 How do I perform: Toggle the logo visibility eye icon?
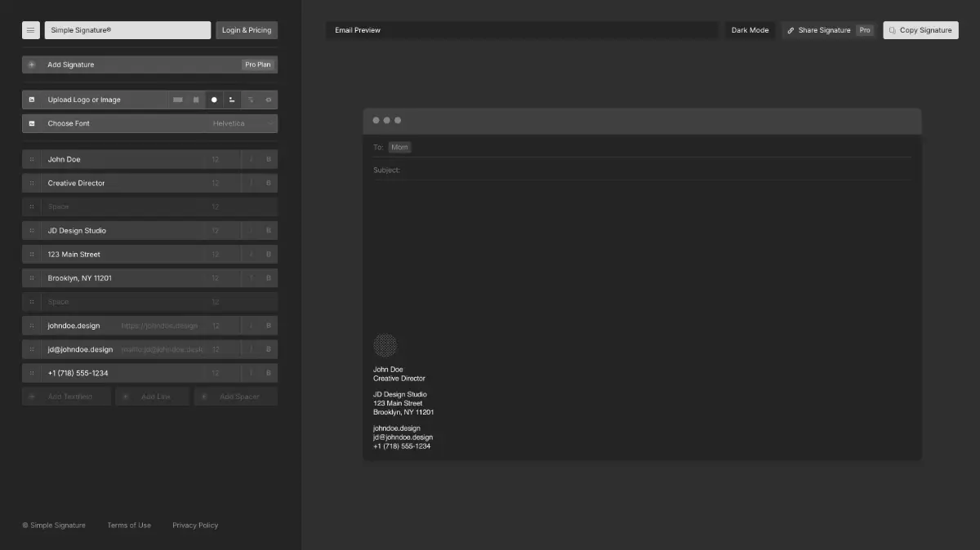pos(268,100)
